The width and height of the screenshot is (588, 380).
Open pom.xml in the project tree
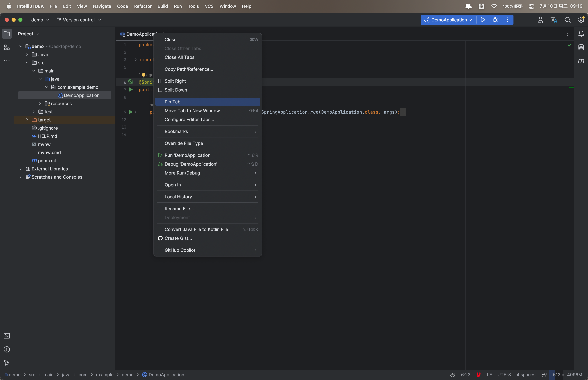pos(47,161)
